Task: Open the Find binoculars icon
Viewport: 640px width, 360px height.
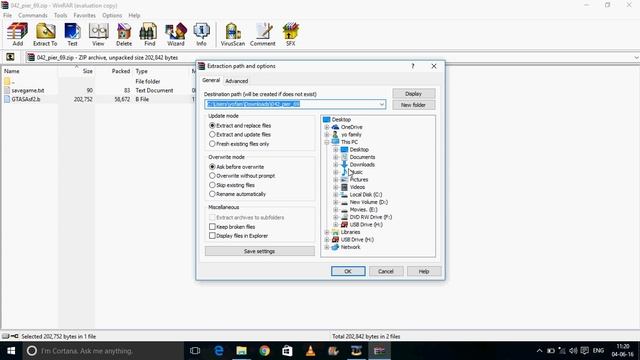Action: tap(149, 34)
